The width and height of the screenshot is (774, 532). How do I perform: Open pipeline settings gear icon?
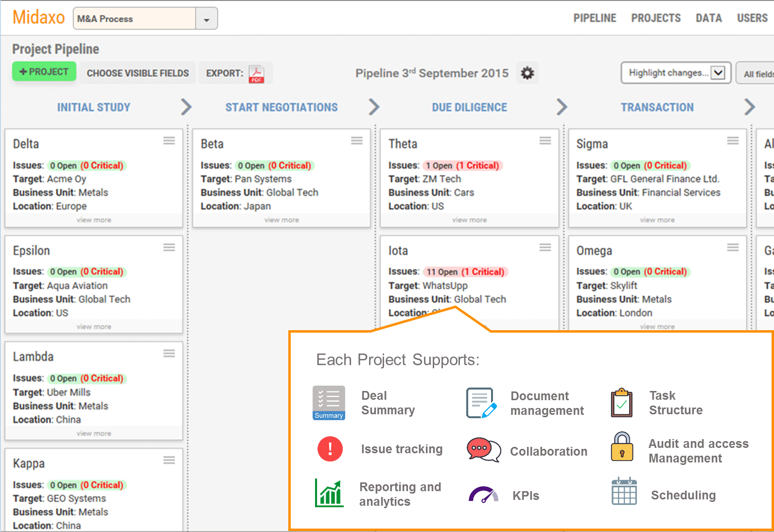tap(528, 73)
